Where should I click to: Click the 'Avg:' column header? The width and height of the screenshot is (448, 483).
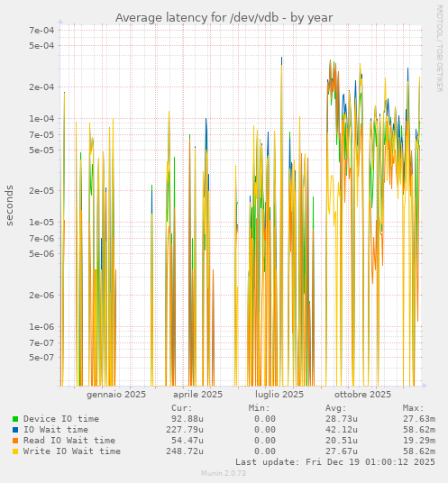coord(336,408)
